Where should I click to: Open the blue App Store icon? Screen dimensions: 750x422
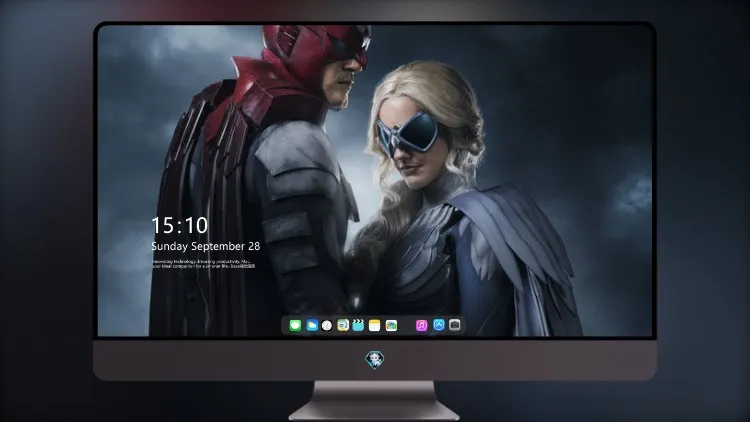coord(439,325)
